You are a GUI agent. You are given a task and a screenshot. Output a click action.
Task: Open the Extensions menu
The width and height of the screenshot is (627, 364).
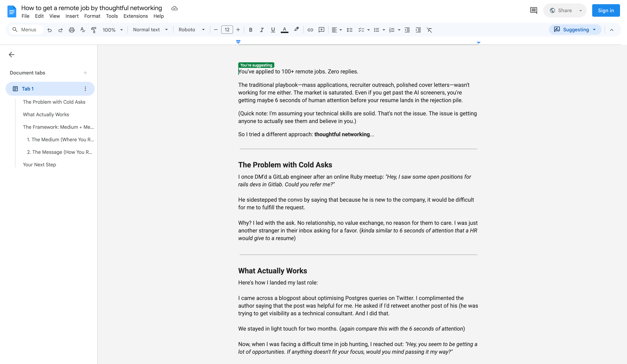(135, 16)
